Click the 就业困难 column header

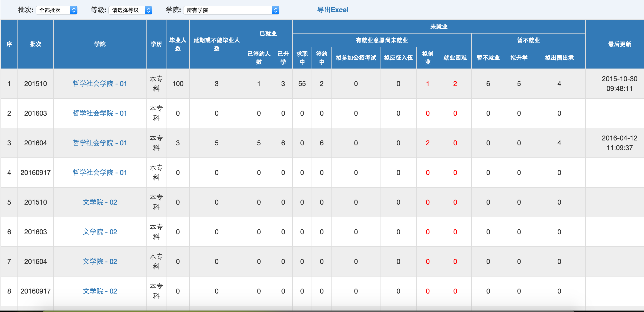[455, 58]
